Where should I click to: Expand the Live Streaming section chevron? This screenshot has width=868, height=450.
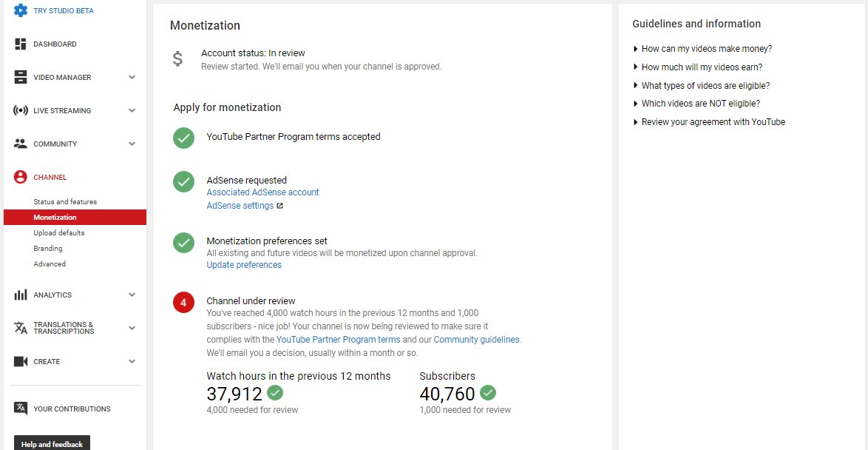tap(132, 110)
